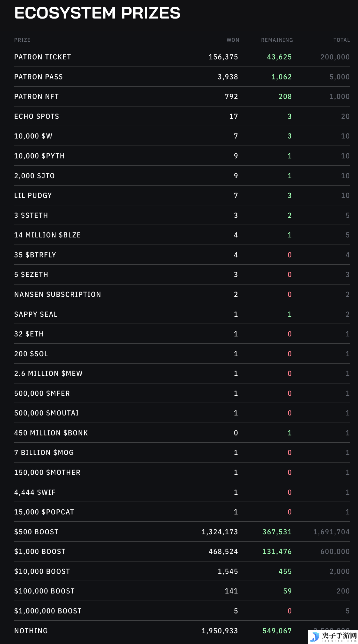Click the PRIZE column header
The height and width of the screenshot is (644, 358).
22,40
